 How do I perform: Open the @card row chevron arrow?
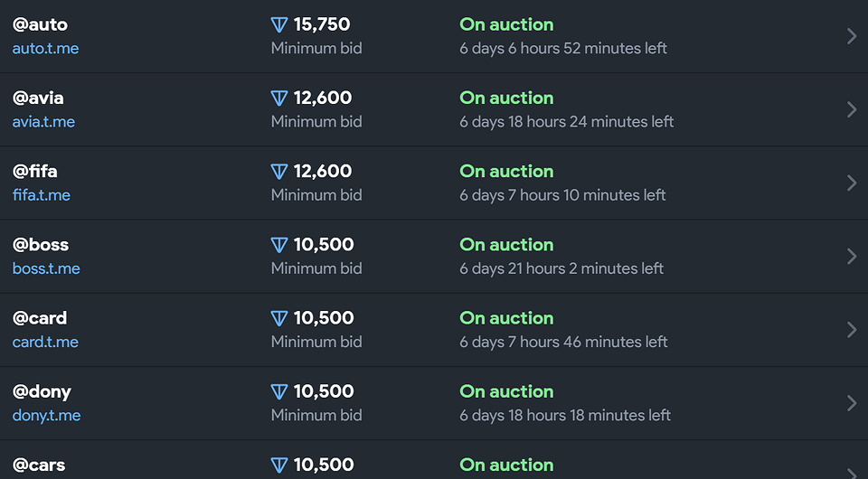[851, 329]
